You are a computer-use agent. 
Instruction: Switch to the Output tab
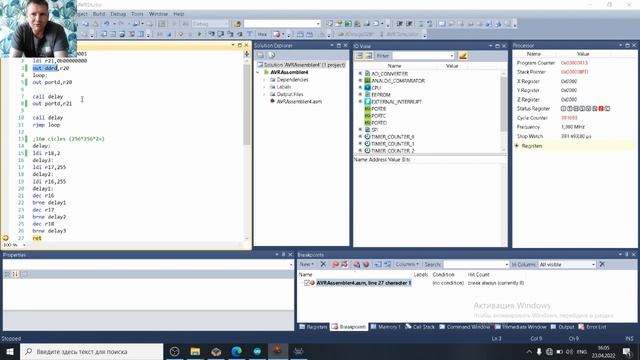point(562,327)
